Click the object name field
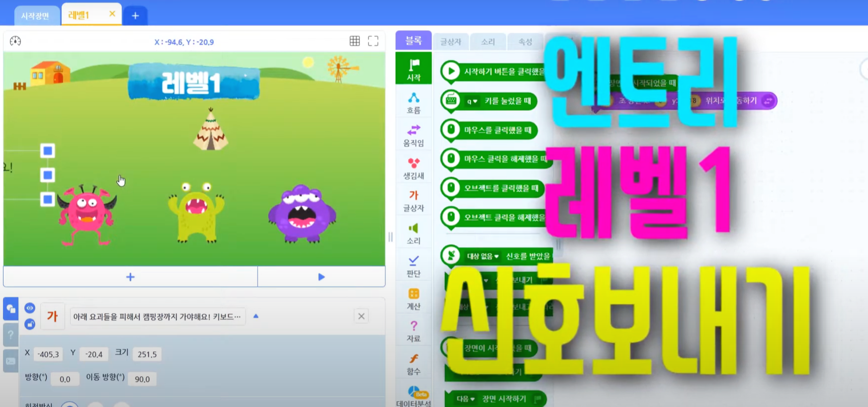This screenshot has height=407, width=868. (x=158, y=316)
